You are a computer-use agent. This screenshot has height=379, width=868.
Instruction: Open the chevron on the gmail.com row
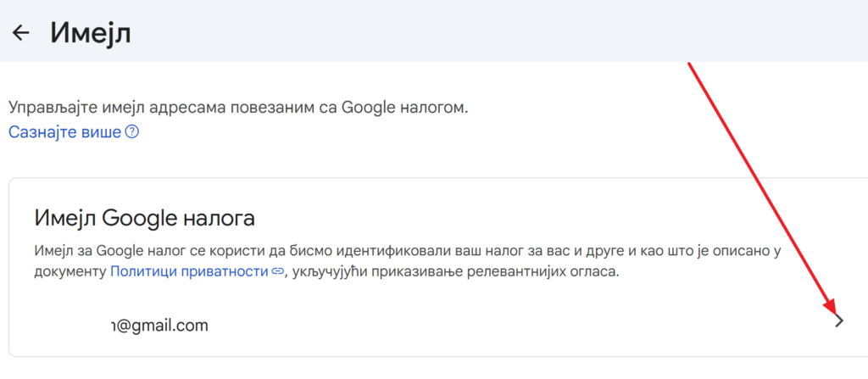[838, 320]
